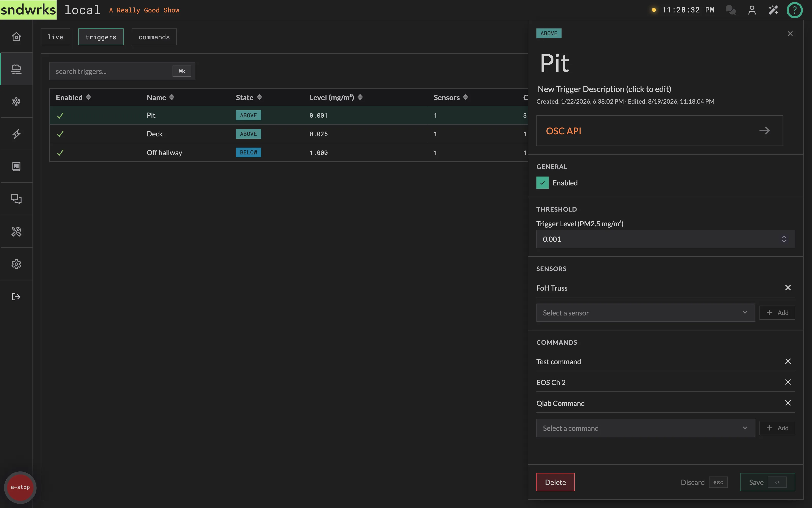The image size is (812, 508).
Task: Open the help question mark icon
Action: (794, 10)
